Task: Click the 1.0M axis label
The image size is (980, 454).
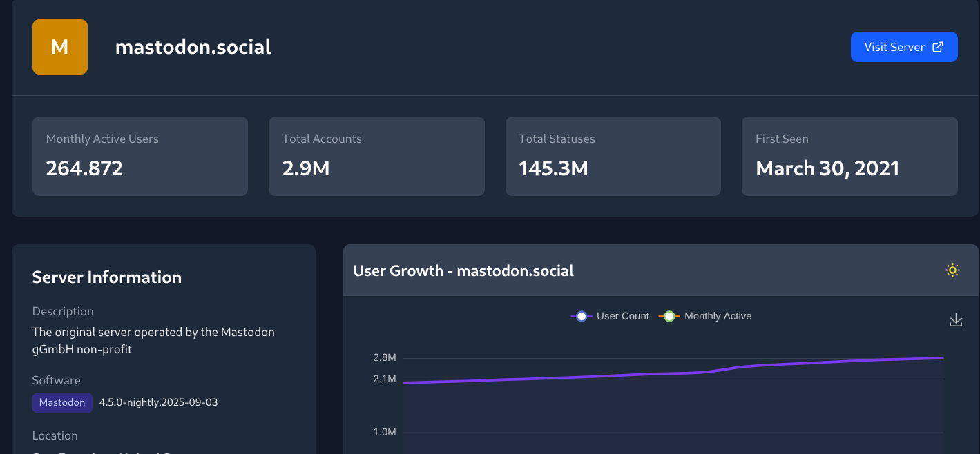Action: coord(385,433)
